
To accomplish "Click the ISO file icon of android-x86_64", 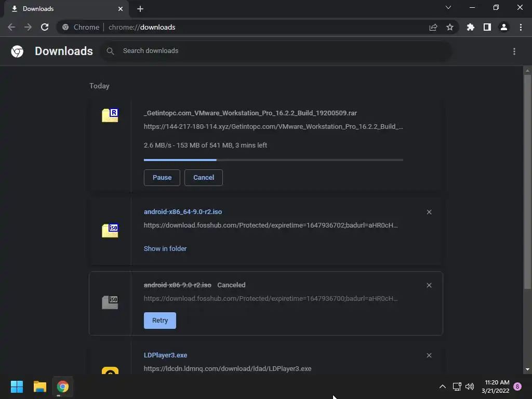I will point(110,230).
